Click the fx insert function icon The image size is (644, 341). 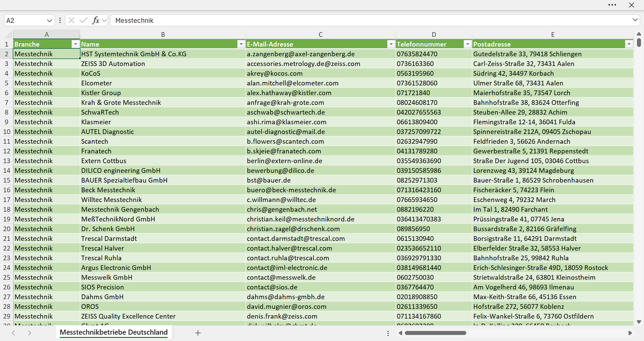click(x=95, y=20)
